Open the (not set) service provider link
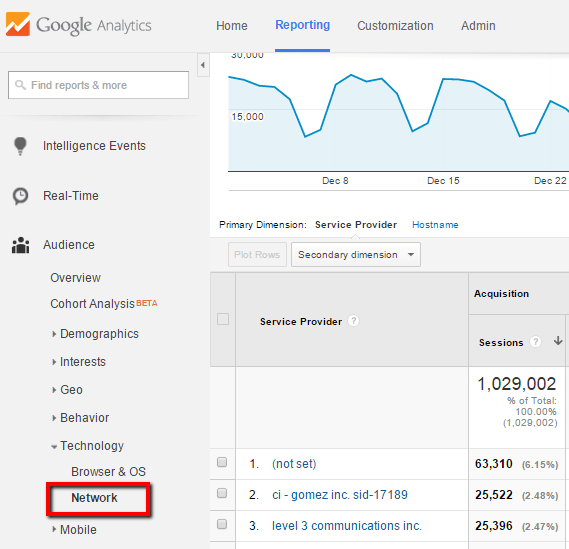The height and width of the screenshot is (549, 569). pos(294,464)
